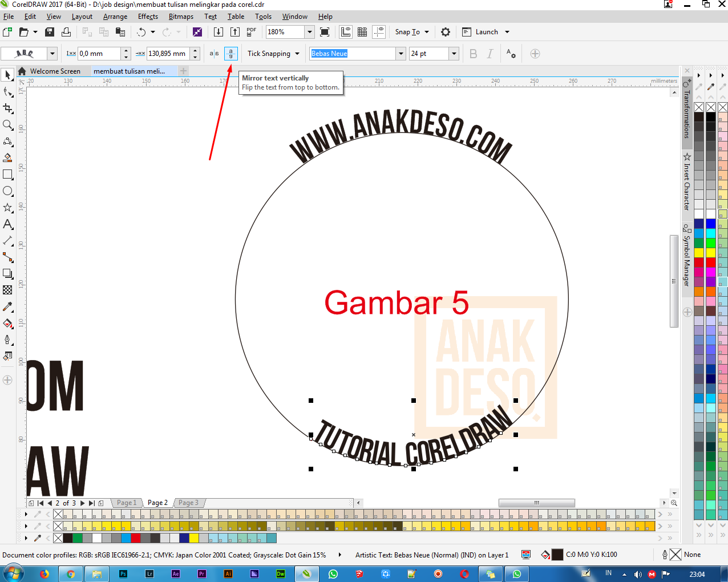728x582 pixels.
Task: Select the Pick tool
Action: (7, 75)
